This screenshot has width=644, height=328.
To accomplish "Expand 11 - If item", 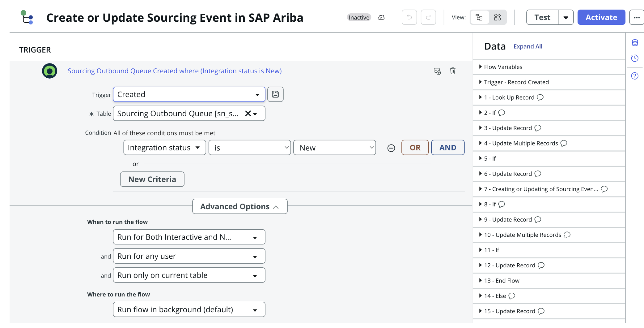I will [480, 250].
